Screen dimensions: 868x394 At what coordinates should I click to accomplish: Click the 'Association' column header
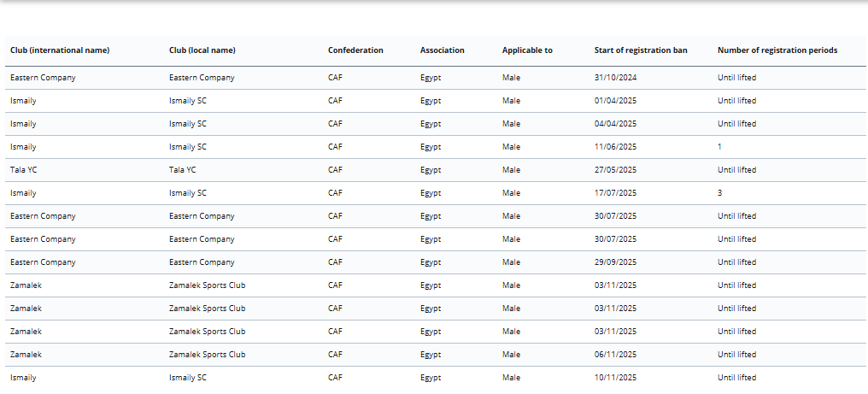pos(443,50)
